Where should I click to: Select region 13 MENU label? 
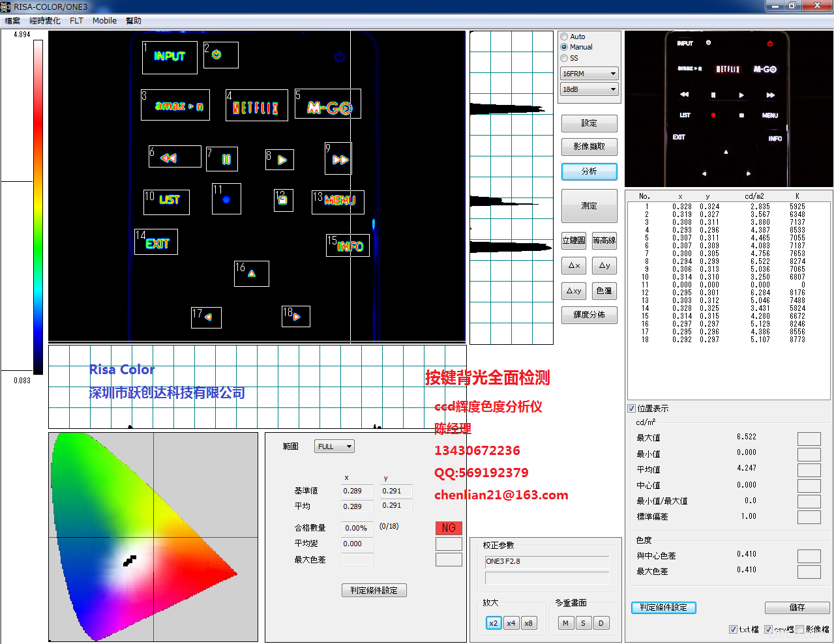click(338, 202)
